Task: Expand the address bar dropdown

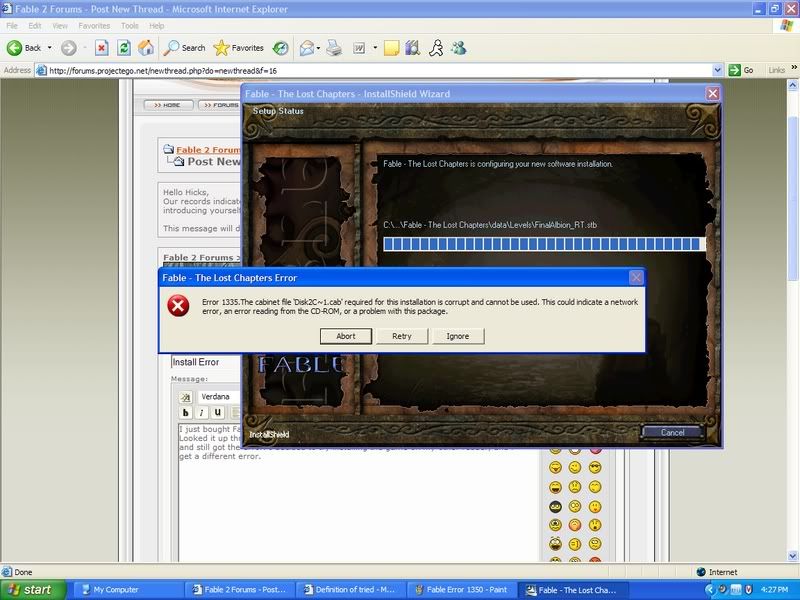Action: [x=717, y=70]
